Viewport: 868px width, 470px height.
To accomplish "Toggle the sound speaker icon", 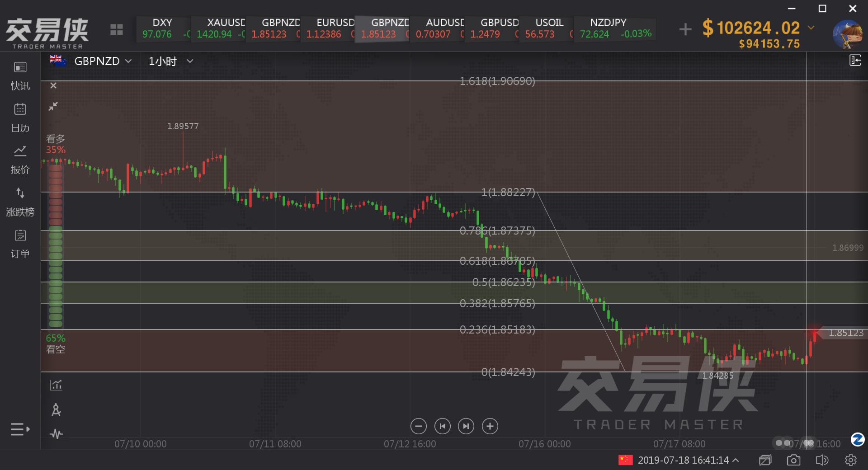I will click(822, 460).
